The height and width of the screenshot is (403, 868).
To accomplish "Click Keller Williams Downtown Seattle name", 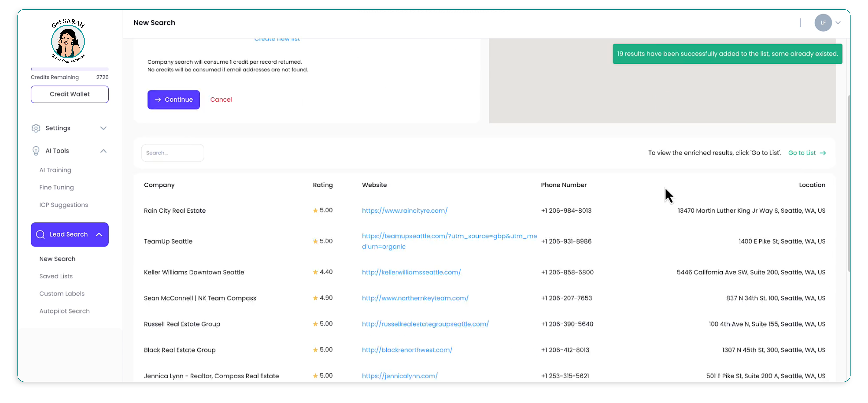I will click(194, 272).
